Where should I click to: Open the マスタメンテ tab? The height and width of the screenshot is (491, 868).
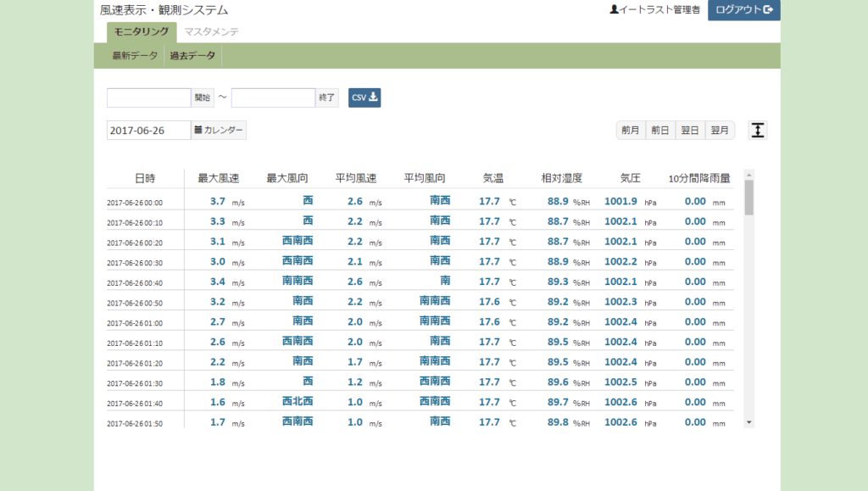(211, 32)
